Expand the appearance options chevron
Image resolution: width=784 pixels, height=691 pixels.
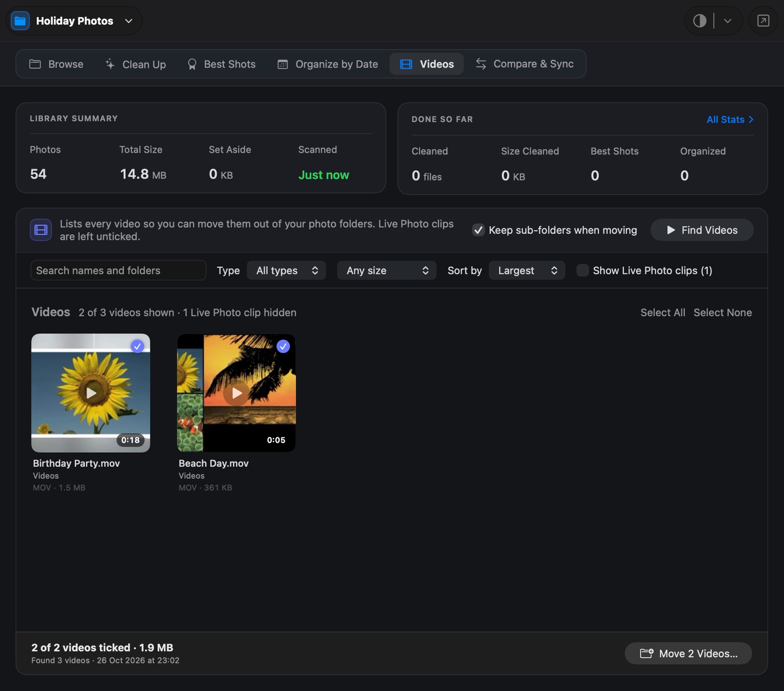(728, 21)
